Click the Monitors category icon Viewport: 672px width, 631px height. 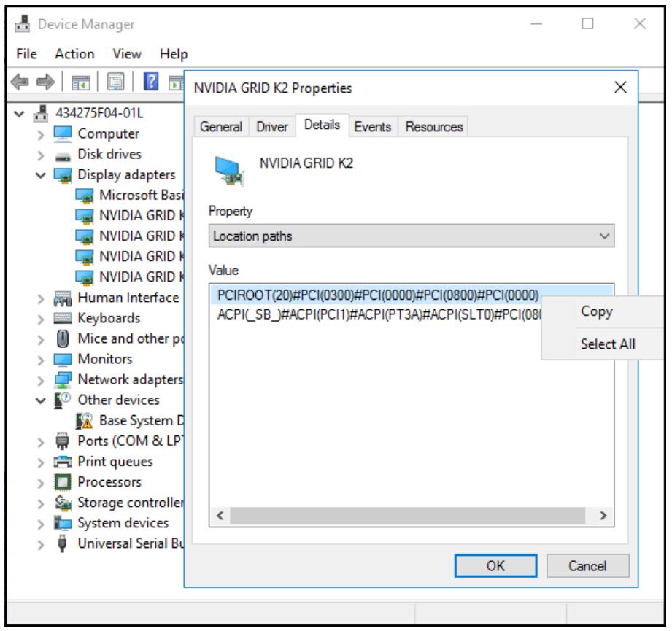tap(63, 360)
